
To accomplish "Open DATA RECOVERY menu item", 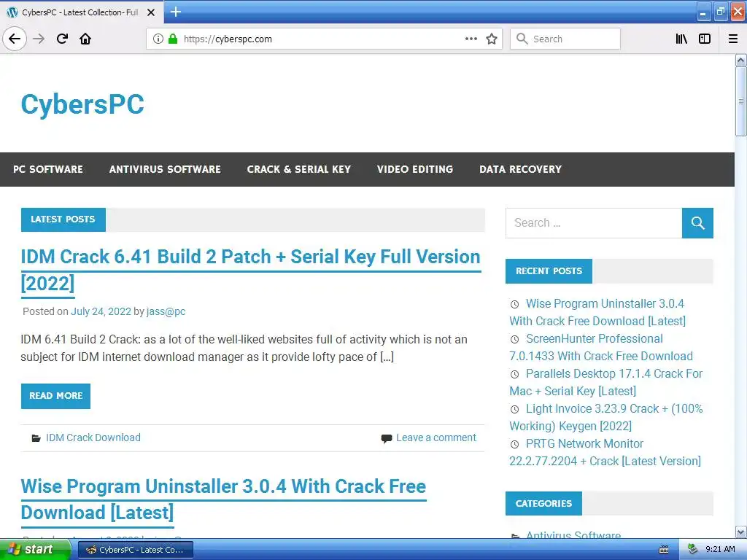I will (520, 169).
